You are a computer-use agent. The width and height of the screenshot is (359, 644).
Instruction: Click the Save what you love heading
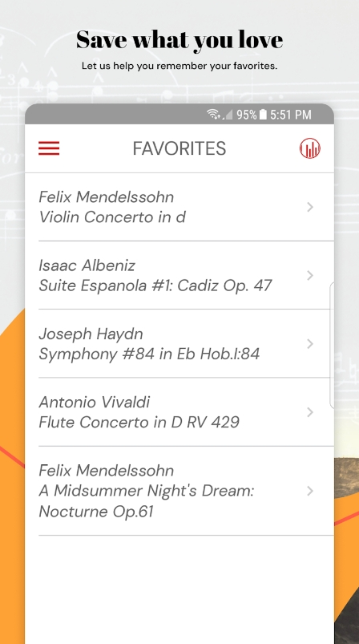point(179,40)
